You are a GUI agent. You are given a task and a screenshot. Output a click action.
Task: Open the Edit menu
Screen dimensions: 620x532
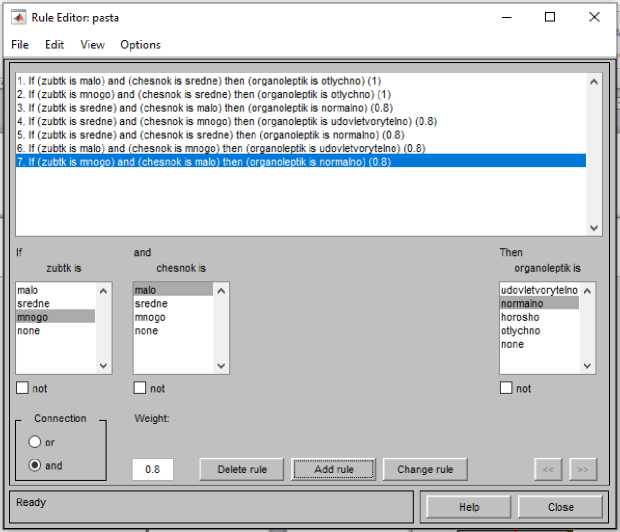[x=54, y=45]
